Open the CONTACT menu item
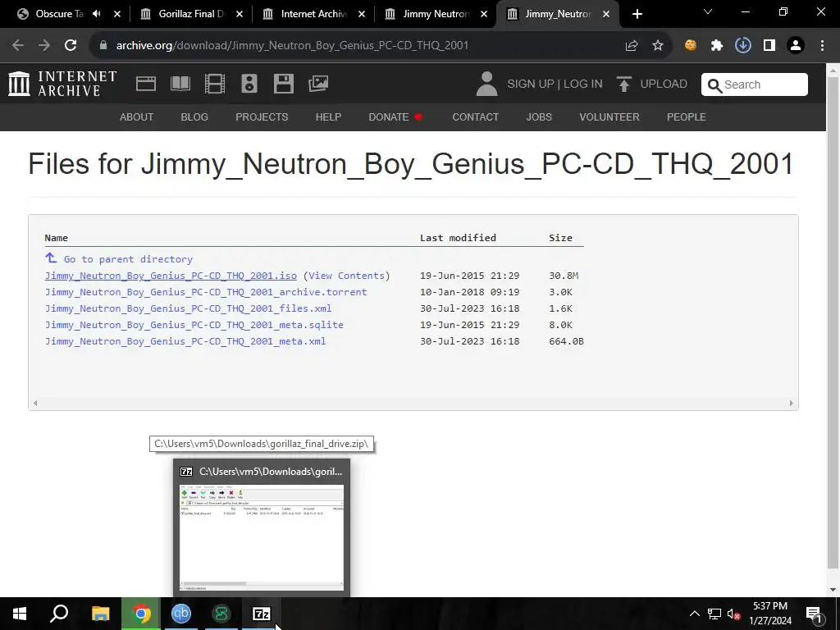This screenshot has height=630, width=840. [475, 116]
